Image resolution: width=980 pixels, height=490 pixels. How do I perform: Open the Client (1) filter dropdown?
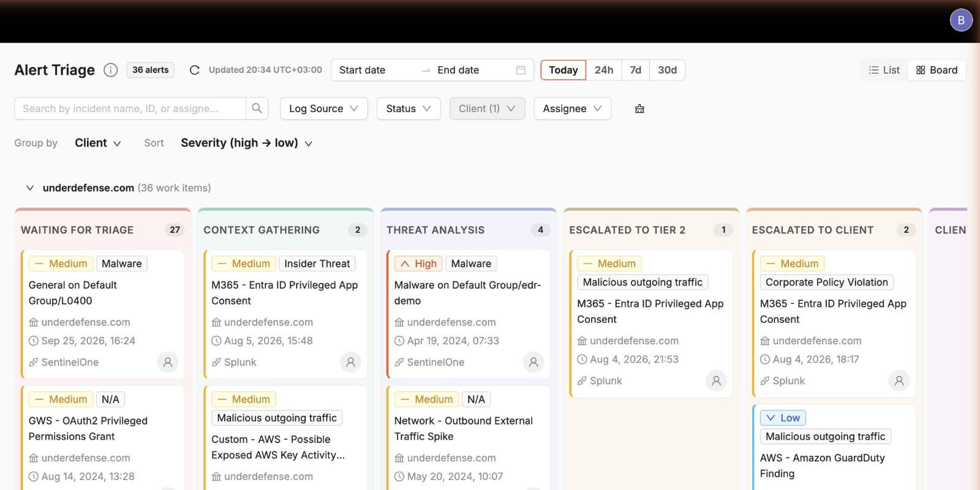[487, 108]
